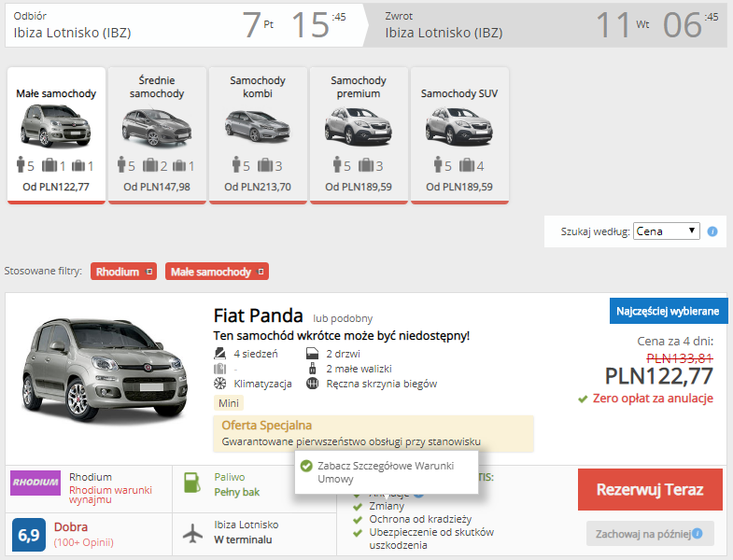This screenshot has width=733, height=560.
Task: Click the seat icon beside 4 siedzeń
Action: 219,354
